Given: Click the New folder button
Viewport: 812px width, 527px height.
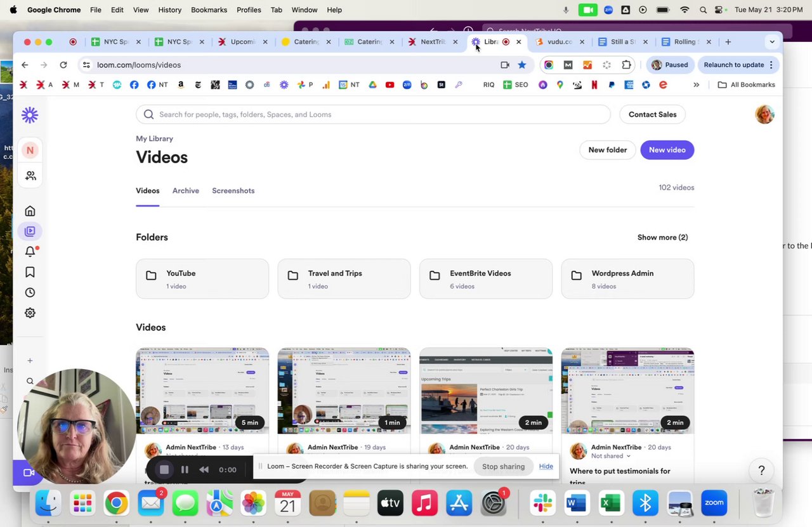Looking at the screenshot, I should (608, 150).
